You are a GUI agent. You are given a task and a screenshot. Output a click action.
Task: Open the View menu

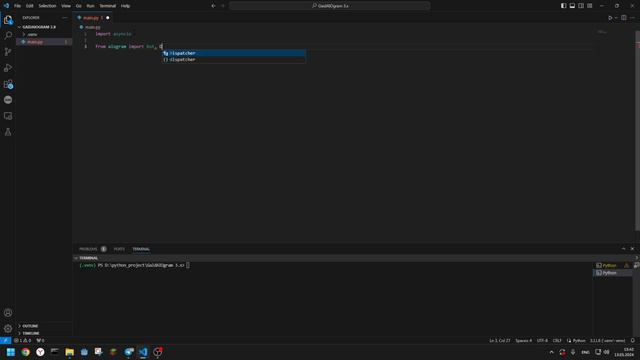66,6
